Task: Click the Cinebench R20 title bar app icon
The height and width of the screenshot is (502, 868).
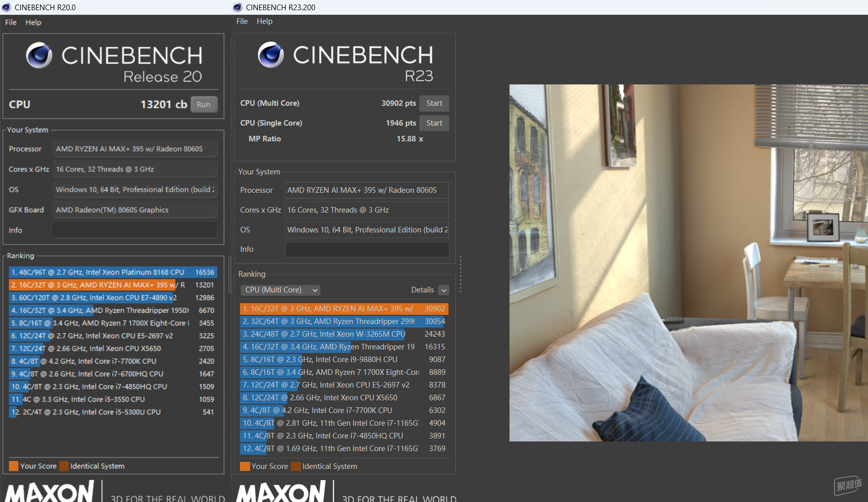Action: tap(6, 7)
